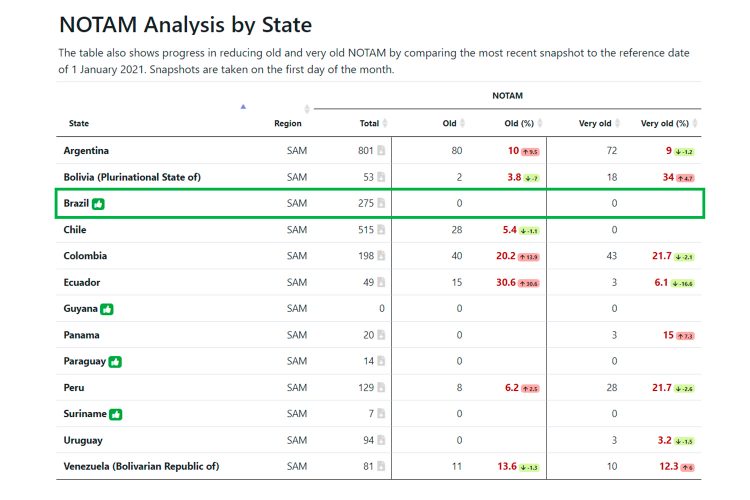Select the thumbs-up icon beside Paraguay
Image resolution: width=750 pixels, height=500 pixels.
click(115, 362)
